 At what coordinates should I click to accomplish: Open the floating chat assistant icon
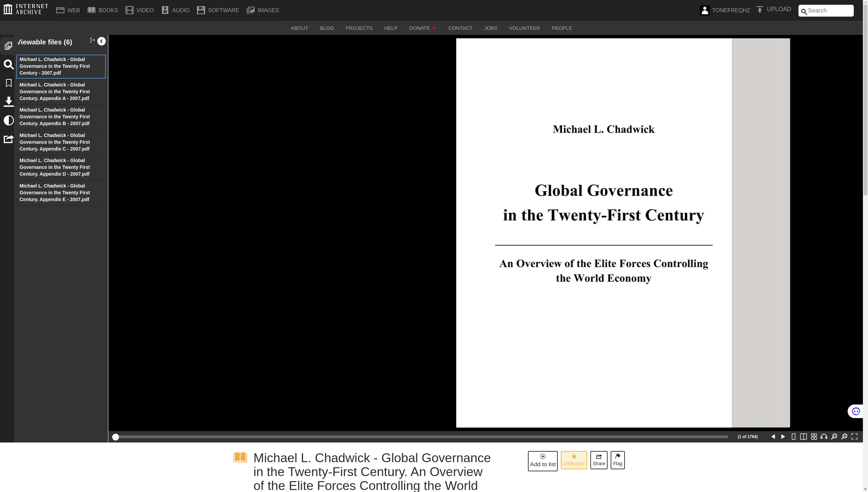click(x=856, y=411)
